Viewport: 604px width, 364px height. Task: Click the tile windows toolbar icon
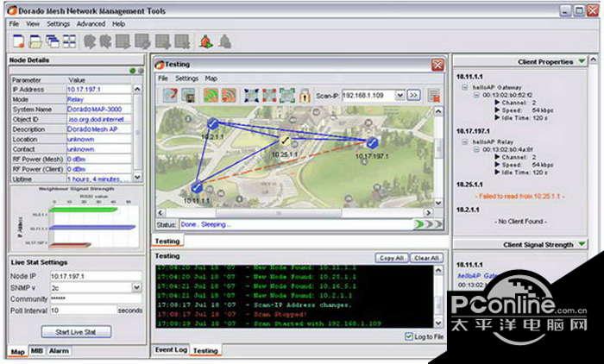click(69, 41)
